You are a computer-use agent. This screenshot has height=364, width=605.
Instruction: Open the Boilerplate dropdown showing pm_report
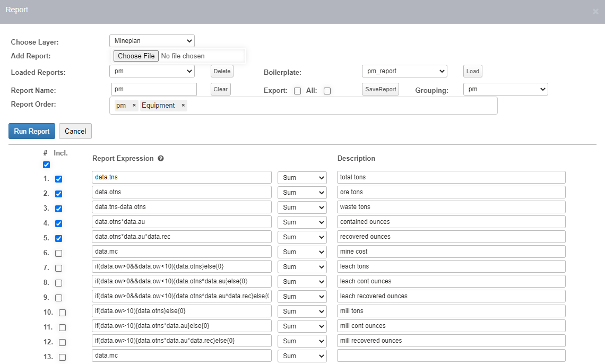pos(404,71)
